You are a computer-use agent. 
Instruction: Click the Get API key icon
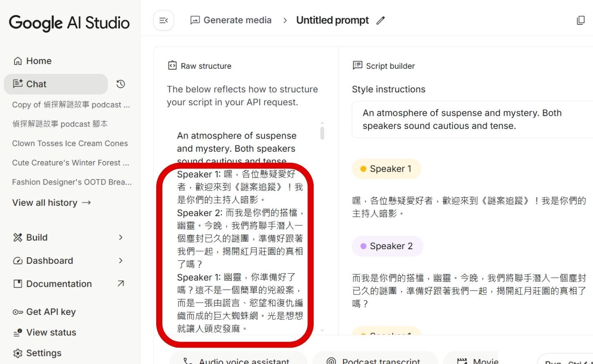tap(17, 312)
